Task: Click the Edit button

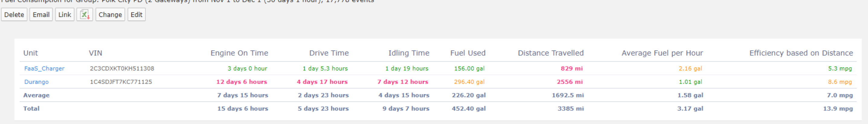Action: coord(137,15)
